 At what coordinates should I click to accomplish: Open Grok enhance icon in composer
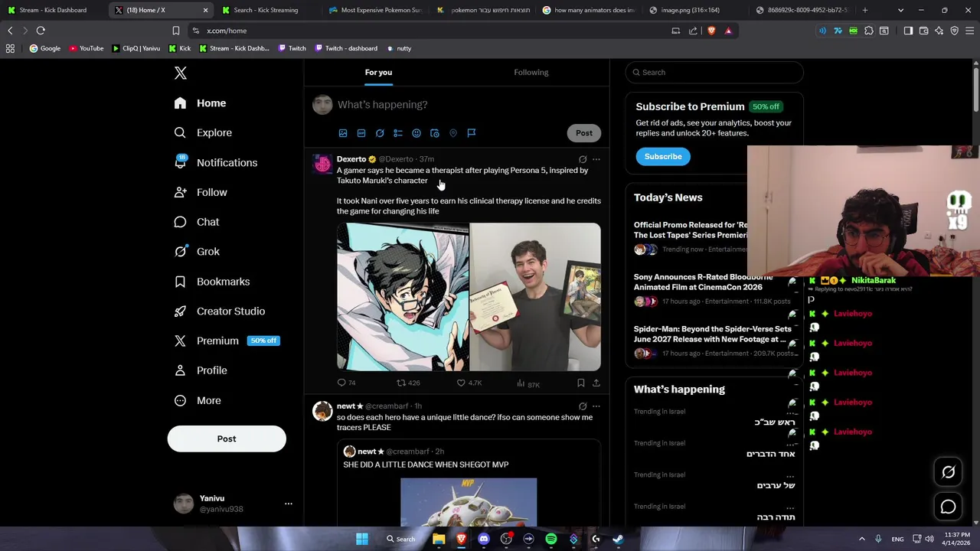[x=380, y=133]
